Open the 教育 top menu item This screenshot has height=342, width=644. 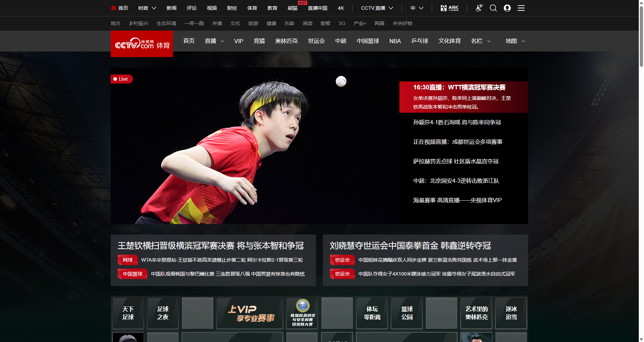tap(272, 8)
